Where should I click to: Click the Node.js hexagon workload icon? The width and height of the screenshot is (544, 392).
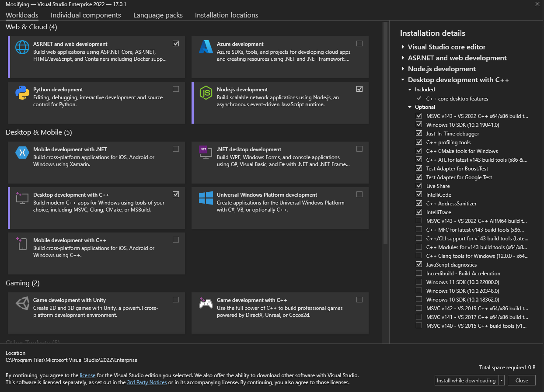tap(206, 93)
